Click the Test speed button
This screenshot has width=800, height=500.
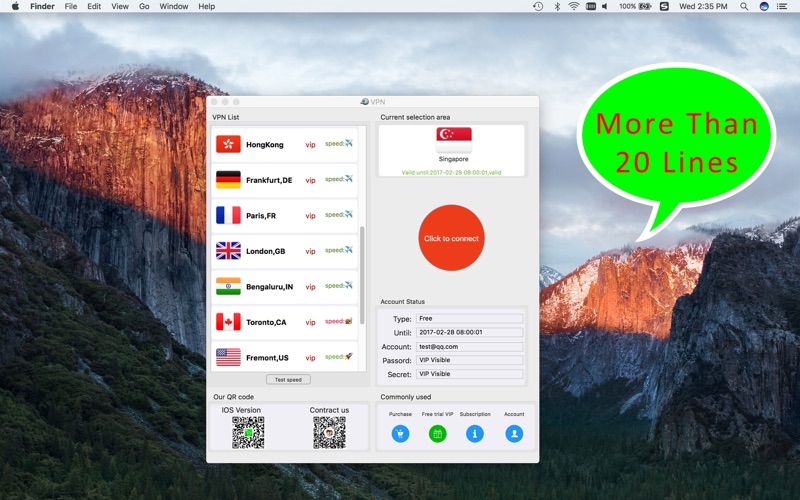(x=288, y=380)
